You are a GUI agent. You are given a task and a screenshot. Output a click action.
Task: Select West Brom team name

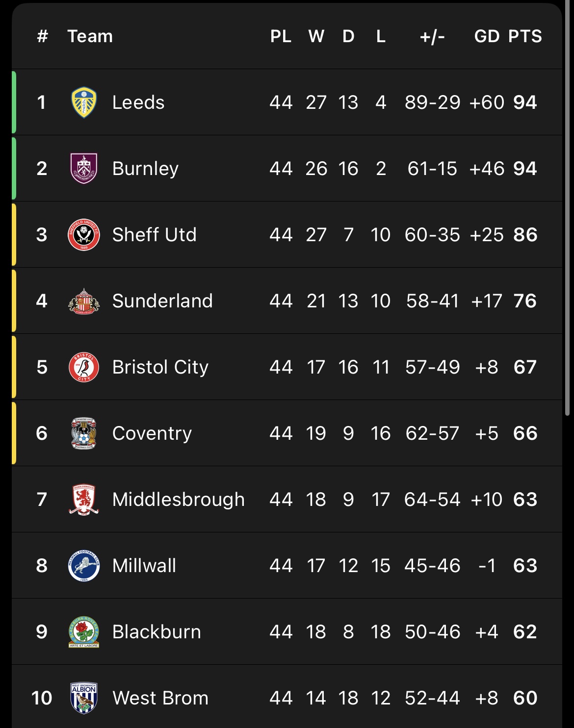[160, 698]
